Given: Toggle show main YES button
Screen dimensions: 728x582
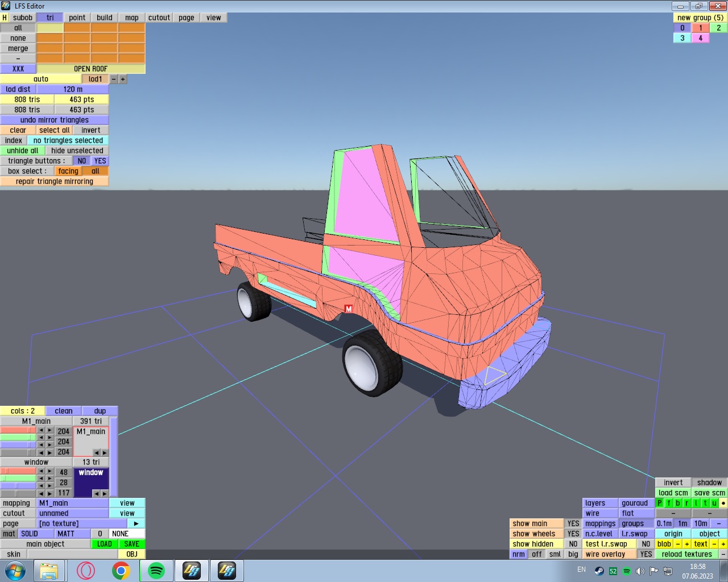Looking at the screenshot, I should [x=573, y=523].
